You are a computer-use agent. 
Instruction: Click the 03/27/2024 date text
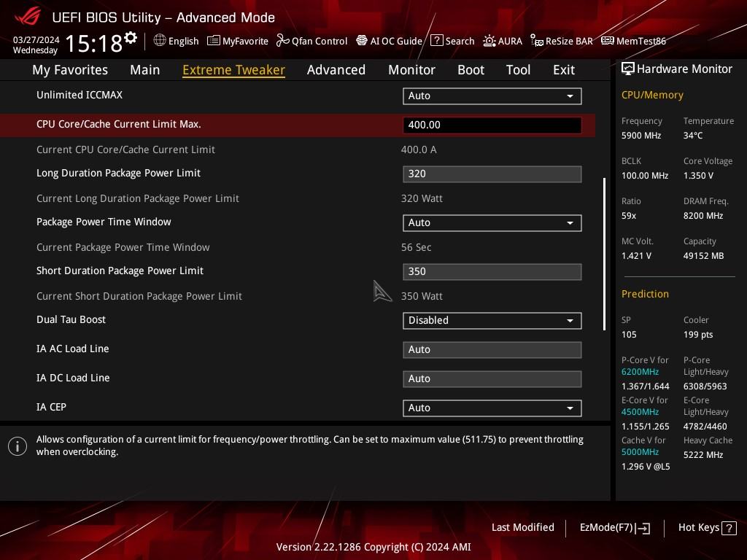coord(36,39)
